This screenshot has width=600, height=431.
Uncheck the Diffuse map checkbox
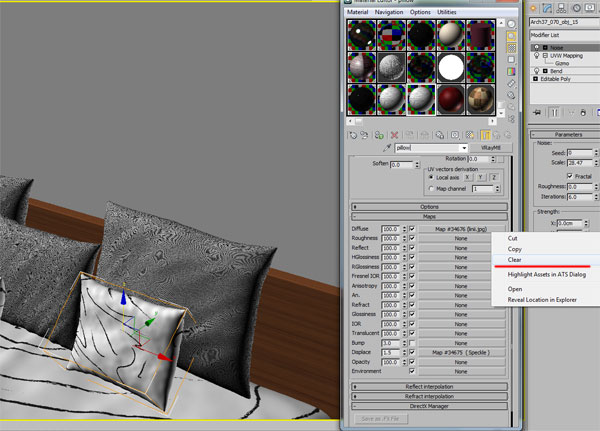click(412, 229)
